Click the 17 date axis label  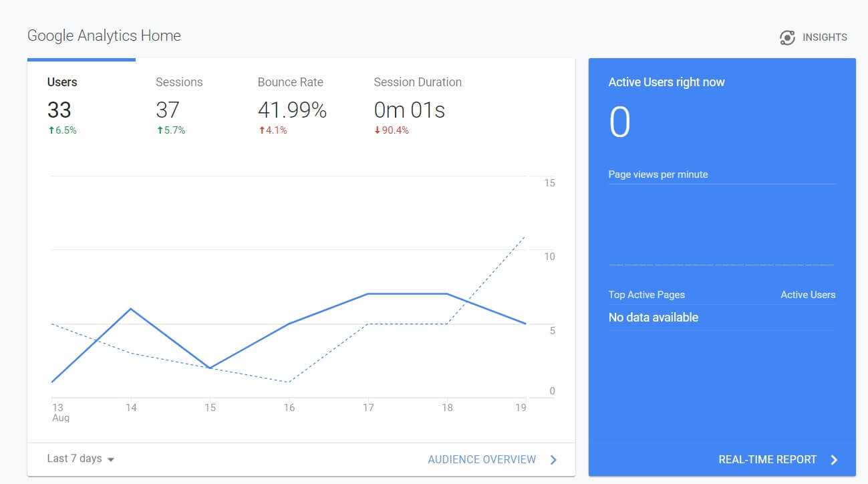coord(368,408)
